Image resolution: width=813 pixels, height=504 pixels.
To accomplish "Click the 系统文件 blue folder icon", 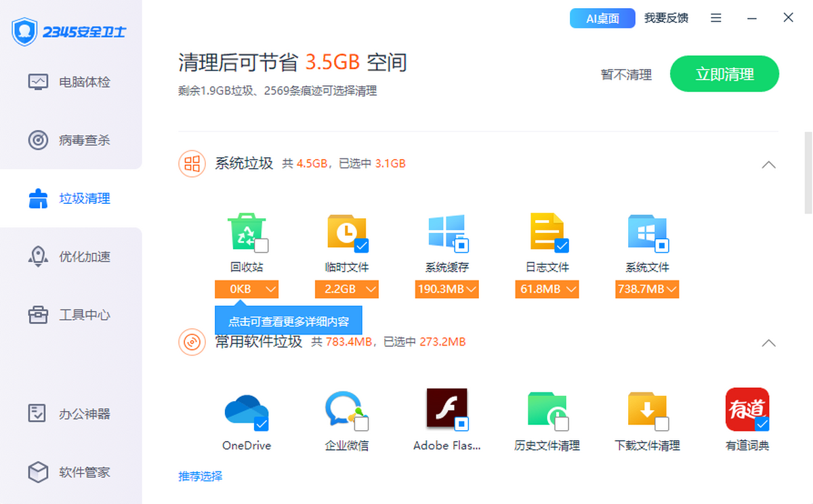I will click(x=647, y=231).
